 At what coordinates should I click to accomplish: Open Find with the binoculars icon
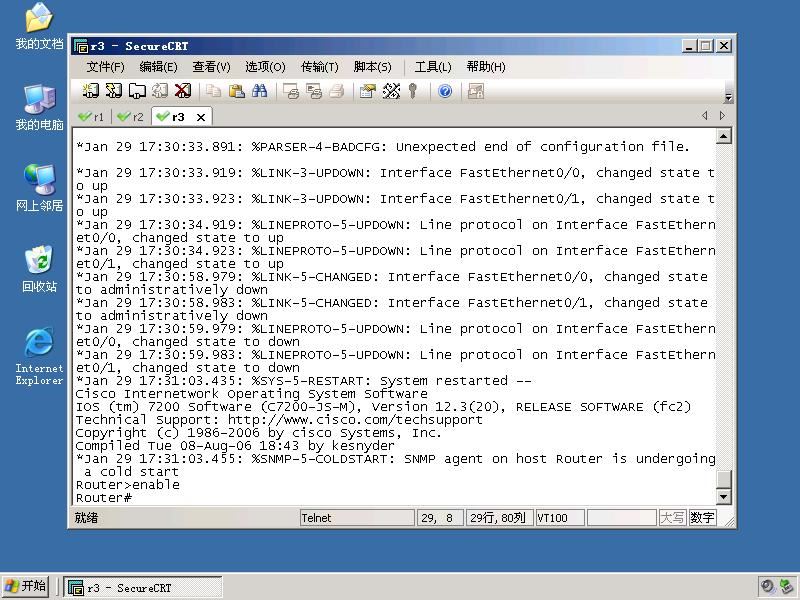click(x=259, y=91)
